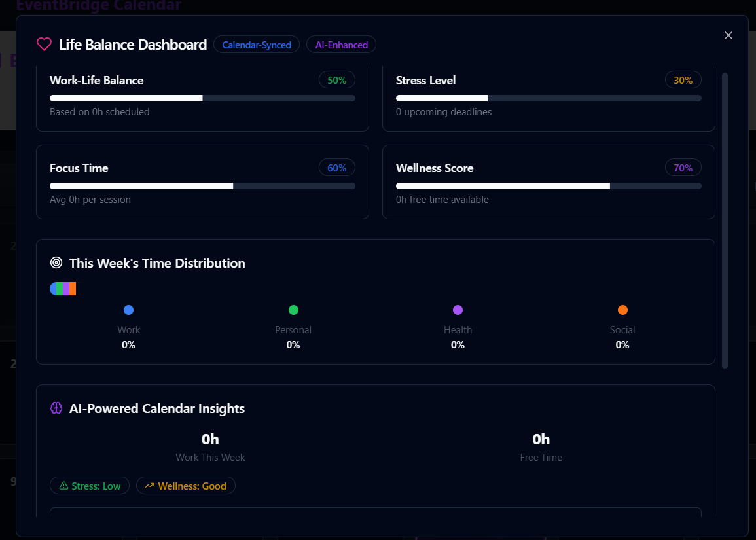The height and width of the screenshot is (540, 756).
Task: Click the Stress Level 30% badge
Action: pyautogui.click(x=683, y=80)
